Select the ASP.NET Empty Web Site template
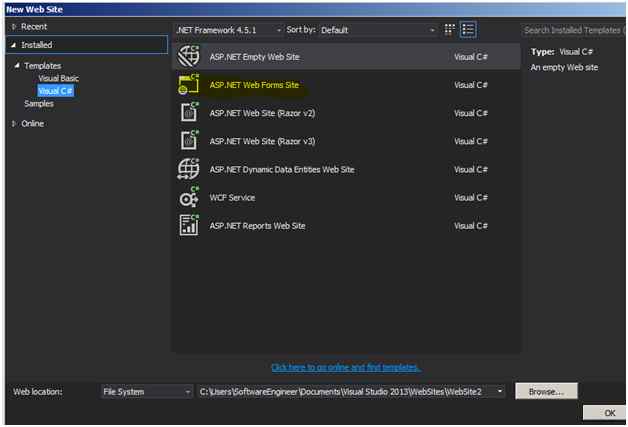 tap(347, 56)
